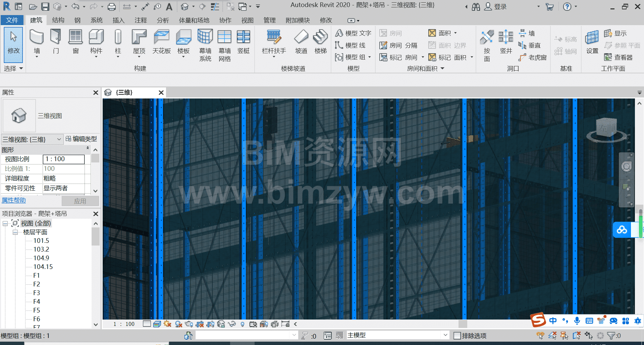Select the By Face (按面) opening tool
644x345 pixels.
tap(487, 46)
